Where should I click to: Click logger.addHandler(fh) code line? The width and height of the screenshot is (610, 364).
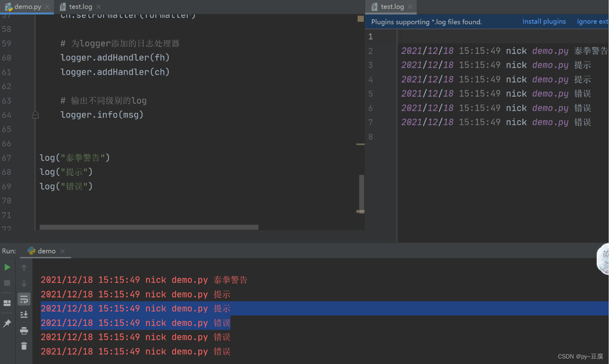(x=115, y=58)
